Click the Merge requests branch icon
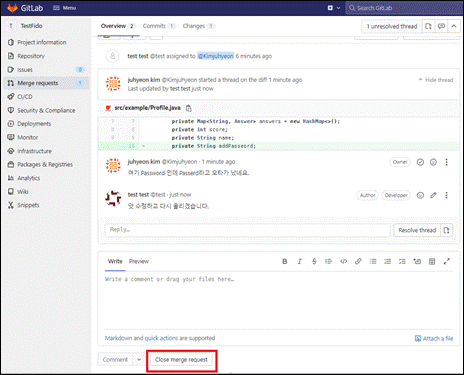The image size is (464, 375). coord(11,83)
